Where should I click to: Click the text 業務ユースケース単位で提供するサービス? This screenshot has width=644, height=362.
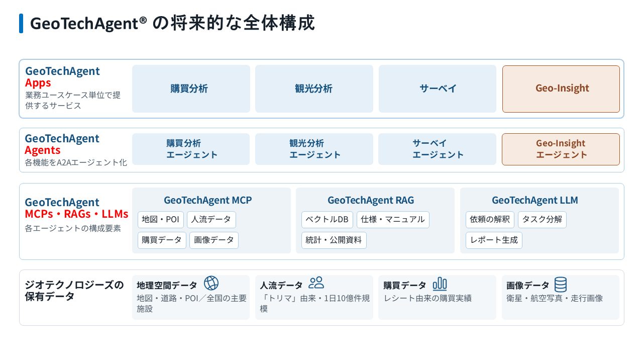[73, 100]
